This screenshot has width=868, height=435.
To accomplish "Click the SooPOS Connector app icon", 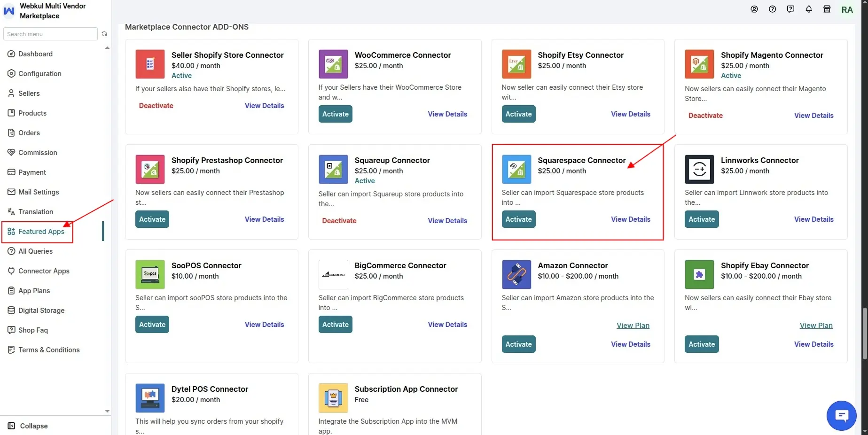I will [x=150, y=275].
